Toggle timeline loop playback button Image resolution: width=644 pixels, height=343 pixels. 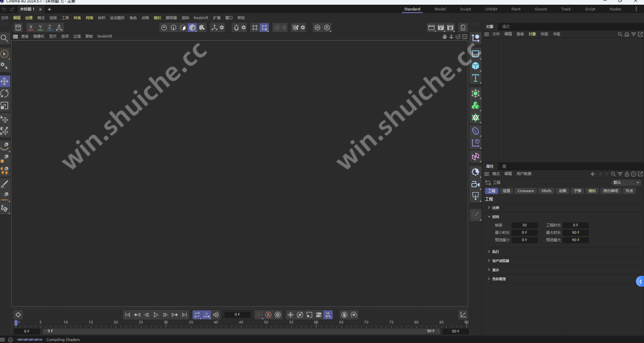197,315
